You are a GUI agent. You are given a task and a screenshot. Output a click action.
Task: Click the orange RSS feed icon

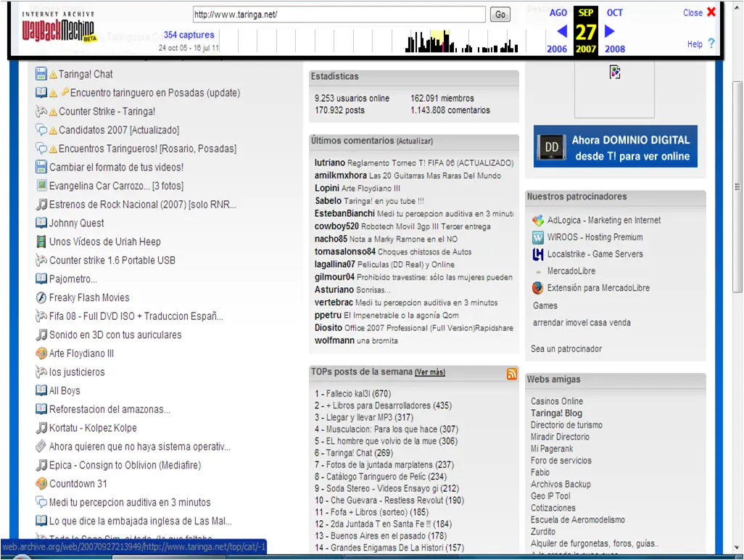point(512,374)
